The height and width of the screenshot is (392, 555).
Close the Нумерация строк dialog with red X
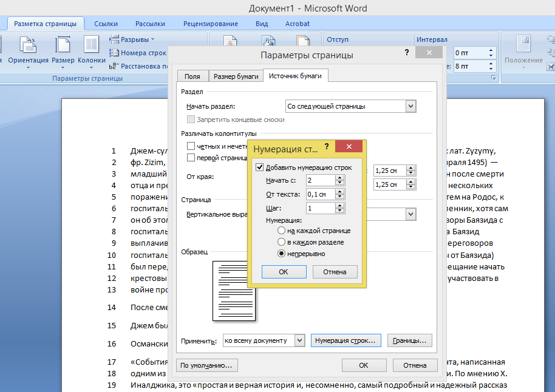pyautogui.click(x=349, y=146)
